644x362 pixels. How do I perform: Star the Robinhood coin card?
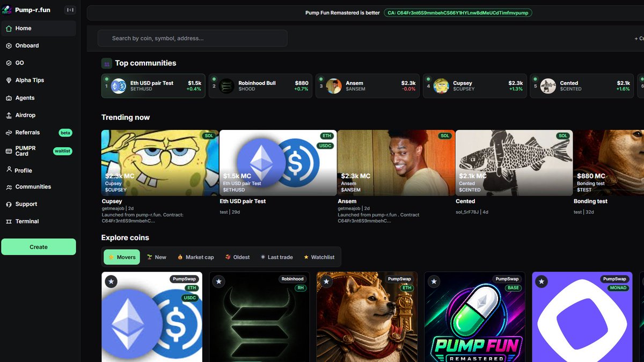click(x=218, y=281)
